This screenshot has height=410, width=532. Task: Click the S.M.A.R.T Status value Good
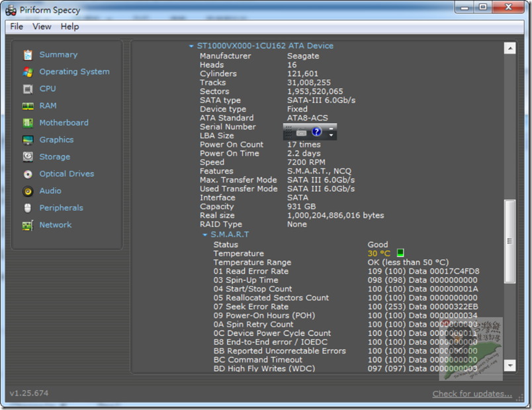point(378,245)
